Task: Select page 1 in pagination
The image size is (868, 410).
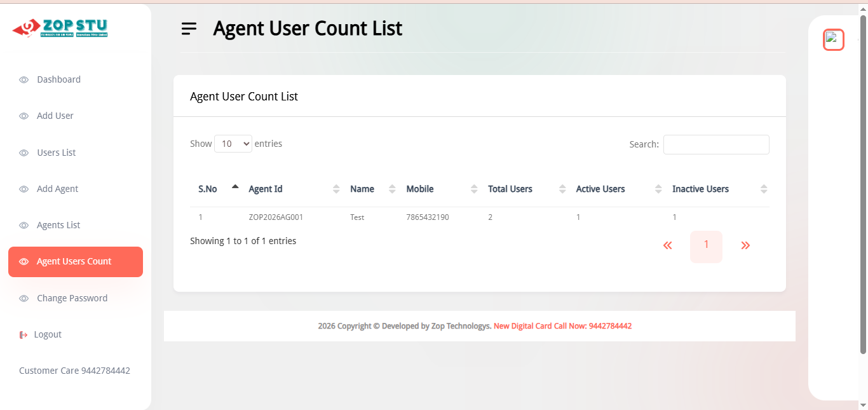Action: 706,246
